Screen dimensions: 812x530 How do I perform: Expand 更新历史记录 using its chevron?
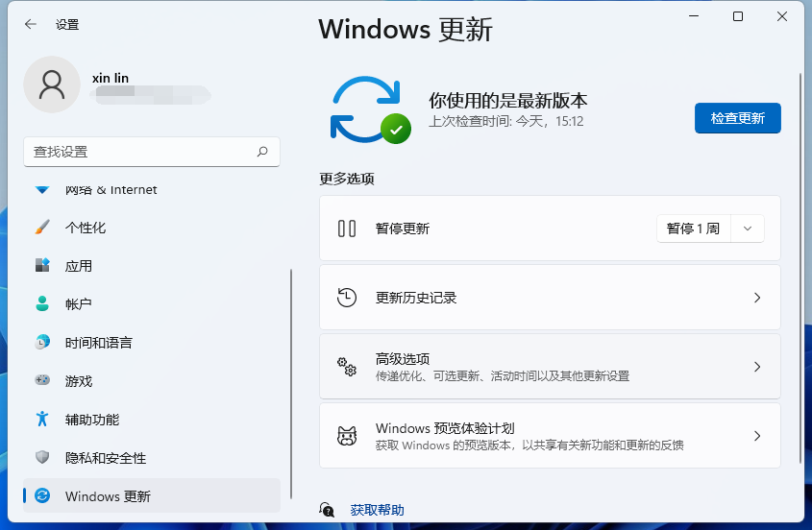[x=756, y=298]
